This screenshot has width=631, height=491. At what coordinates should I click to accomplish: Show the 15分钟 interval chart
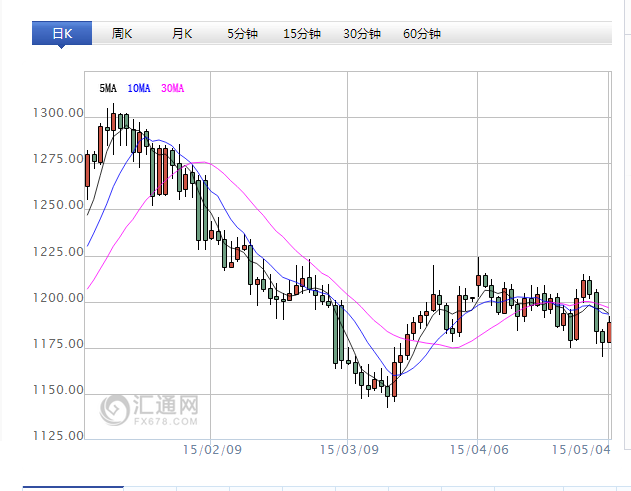(302, 34)
